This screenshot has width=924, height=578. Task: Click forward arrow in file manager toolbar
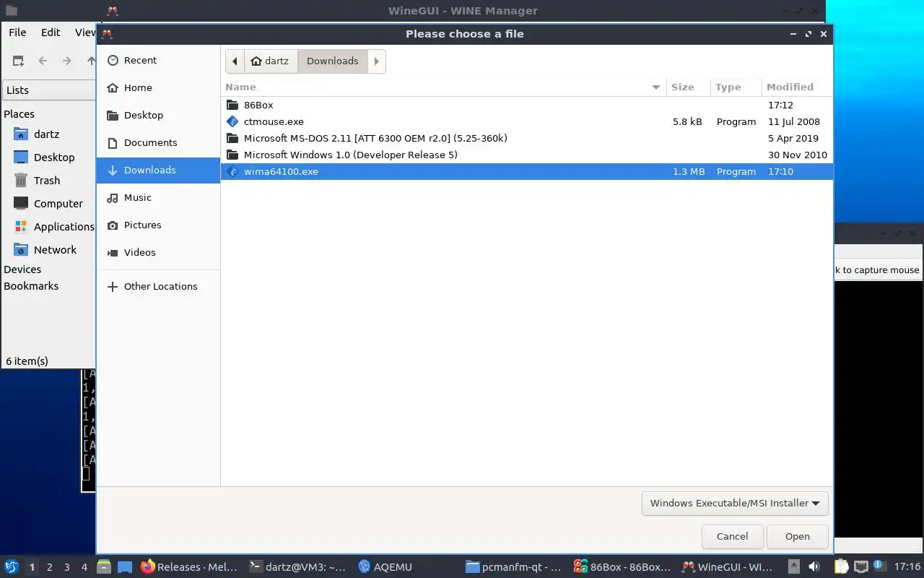(x=67, y=61)
